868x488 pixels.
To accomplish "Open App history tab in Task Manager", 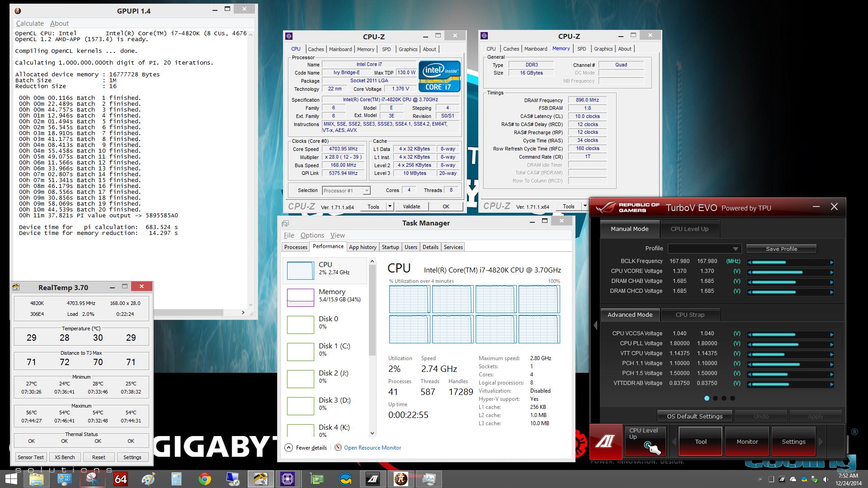I will (363, 247).
